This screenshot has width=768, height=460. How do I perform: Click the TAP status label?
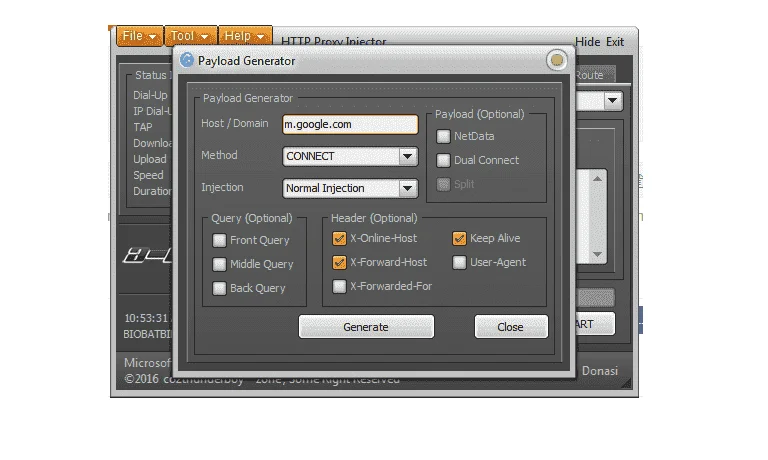point(143,127)
